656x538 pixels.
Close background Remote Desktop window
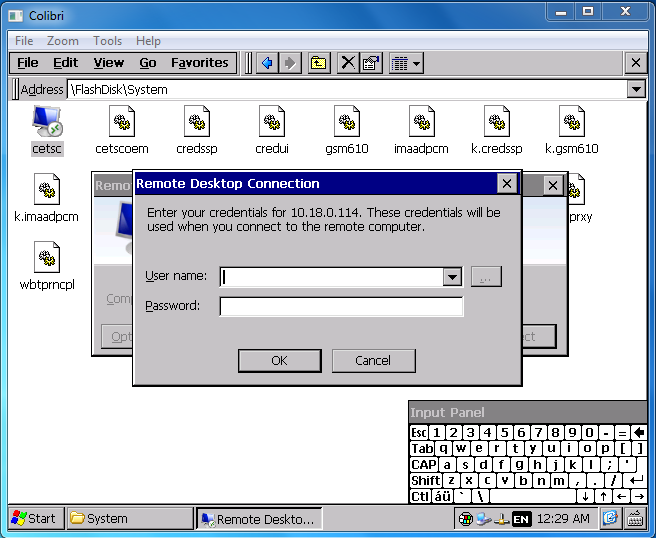point(553,185)
